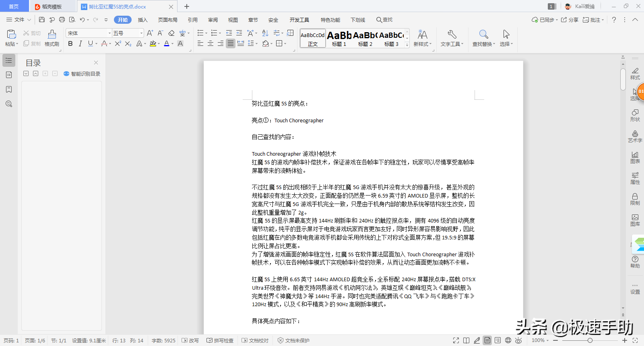The image size is (644, 346).
Task: Toggle eye protection mode in status bar
Action: pyautogui.click(x=519, y=340)
